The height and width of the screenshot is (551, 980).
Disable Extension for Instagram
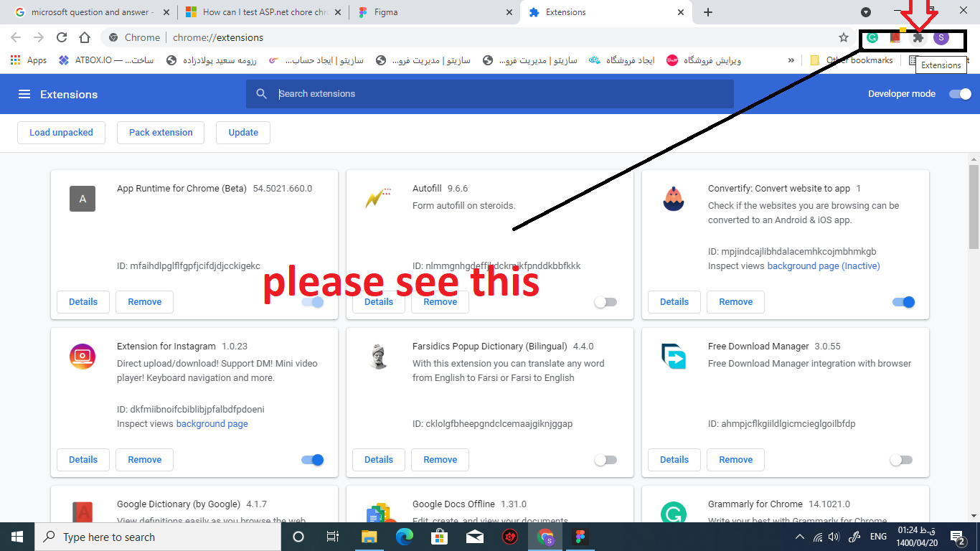(312, 460)
